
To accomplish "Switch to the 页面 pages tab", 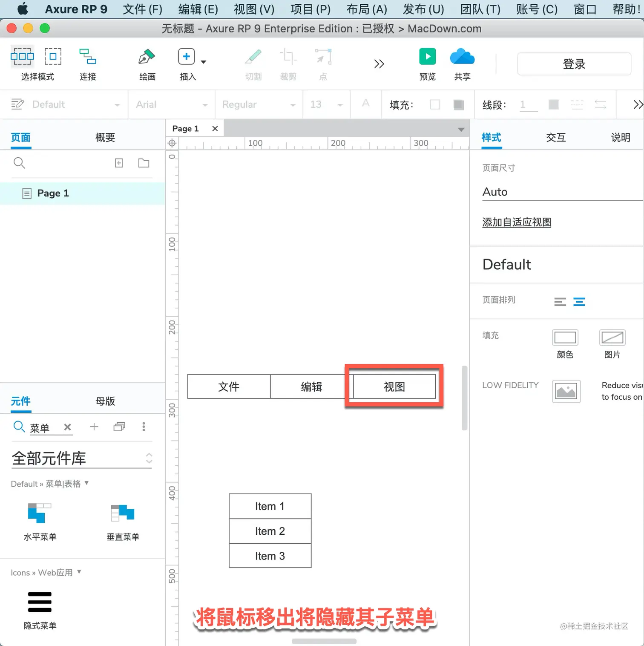I will 21,138.
